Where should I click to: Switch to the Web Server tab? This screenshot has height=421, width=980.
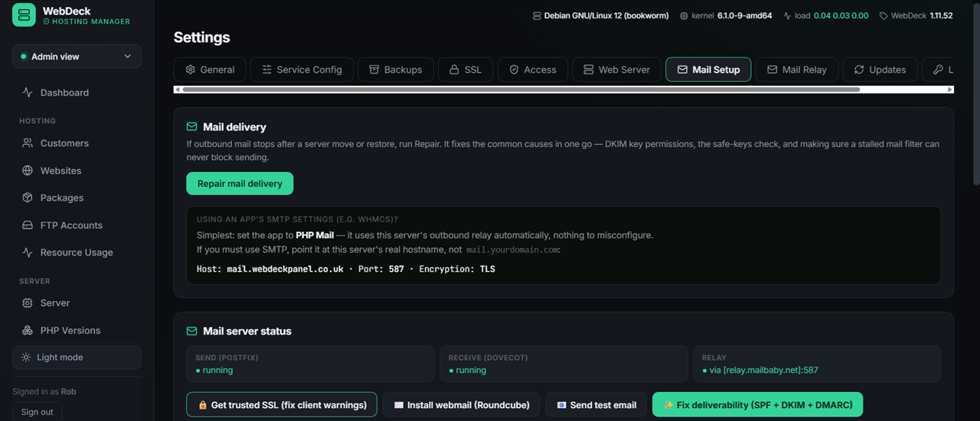(616, 70)
